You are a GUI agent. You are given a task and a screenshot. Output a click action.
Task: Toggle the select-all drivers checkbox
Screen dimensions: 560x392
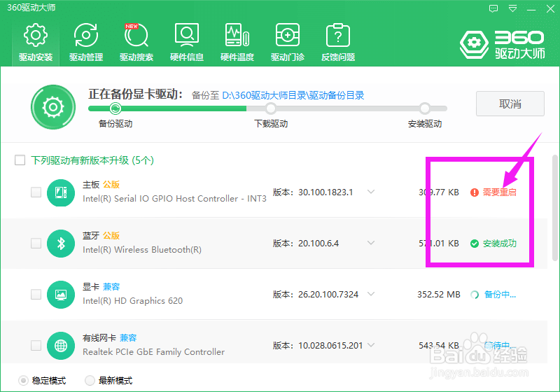coord(20,160)
